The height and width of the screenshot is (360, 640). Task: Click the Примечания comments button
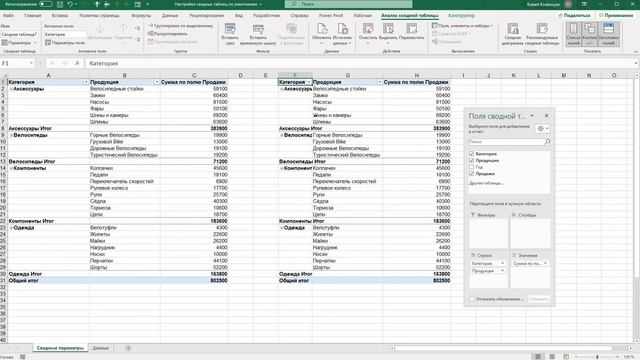click(x=616, y=16)
